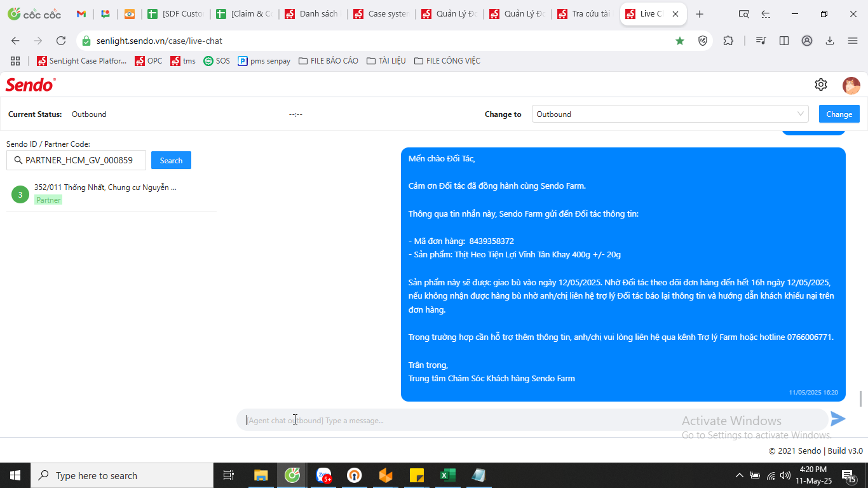868x488 pixels.
Task: Select the 352/011 Thống Nhất partner conversation
Action: pyautogui.click(x=111, y=194)
